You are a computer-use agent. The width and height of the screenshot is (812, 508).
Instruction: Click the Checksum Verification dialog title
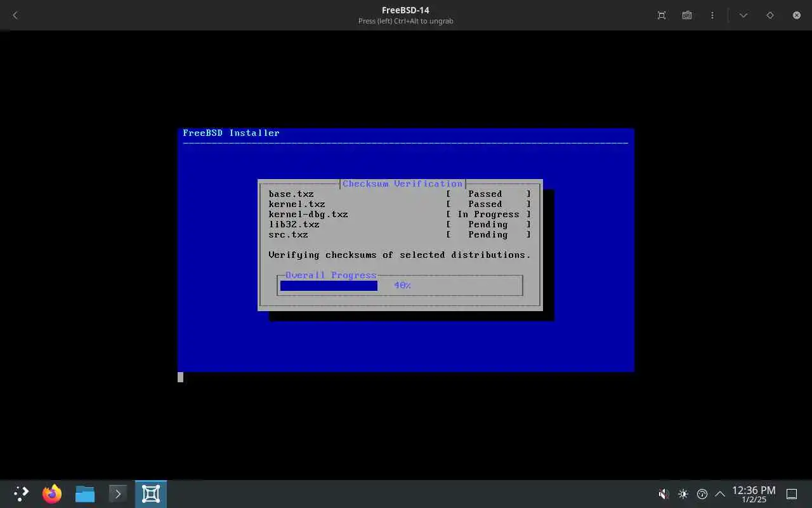[x=403, y=184]
